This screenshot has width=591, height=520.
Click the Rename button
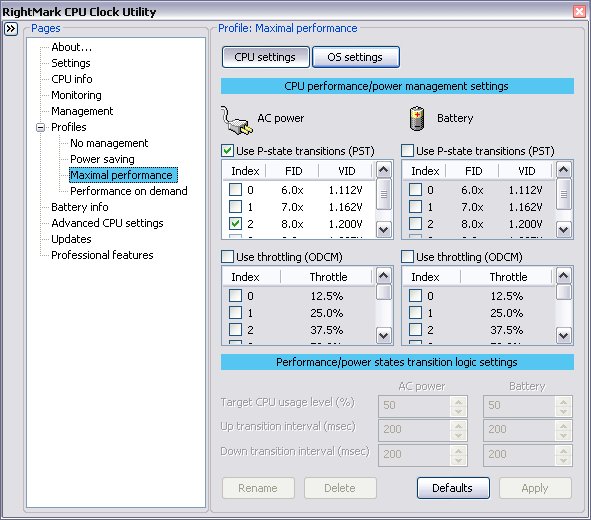pyautogui.click(x=258, y=488)
